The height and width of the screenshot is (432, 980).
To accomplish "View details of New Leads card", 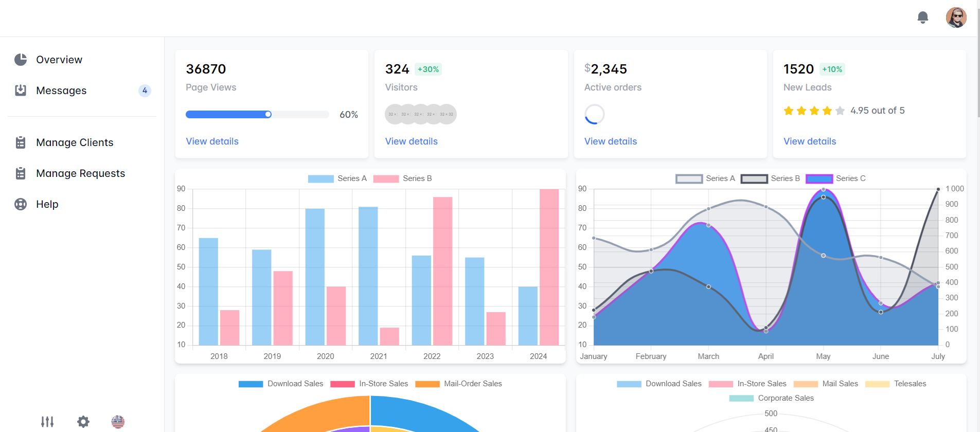I will pos(810,141).
